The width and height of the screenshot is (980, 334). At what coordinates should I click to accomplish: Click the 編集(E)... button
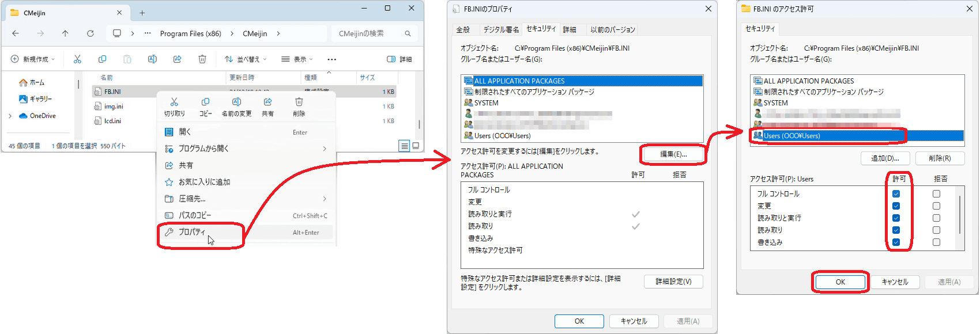(x=673, y=154)
